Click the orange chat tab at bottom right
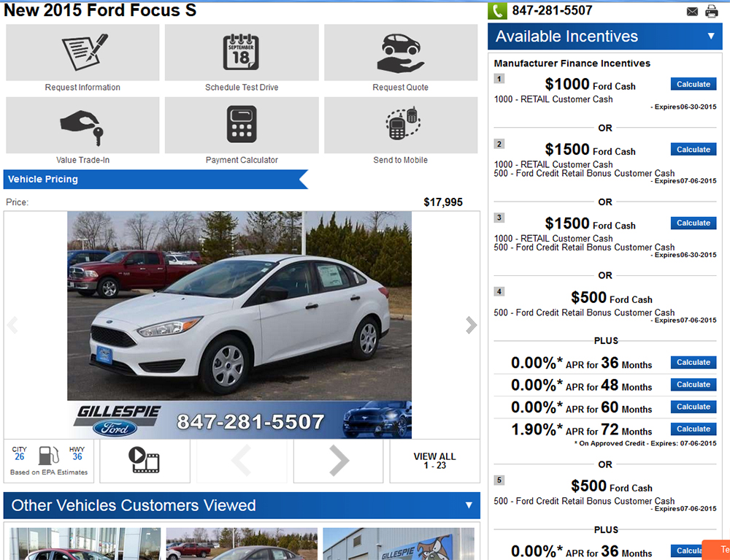730x560 pixels. click(x=716, y=550)
